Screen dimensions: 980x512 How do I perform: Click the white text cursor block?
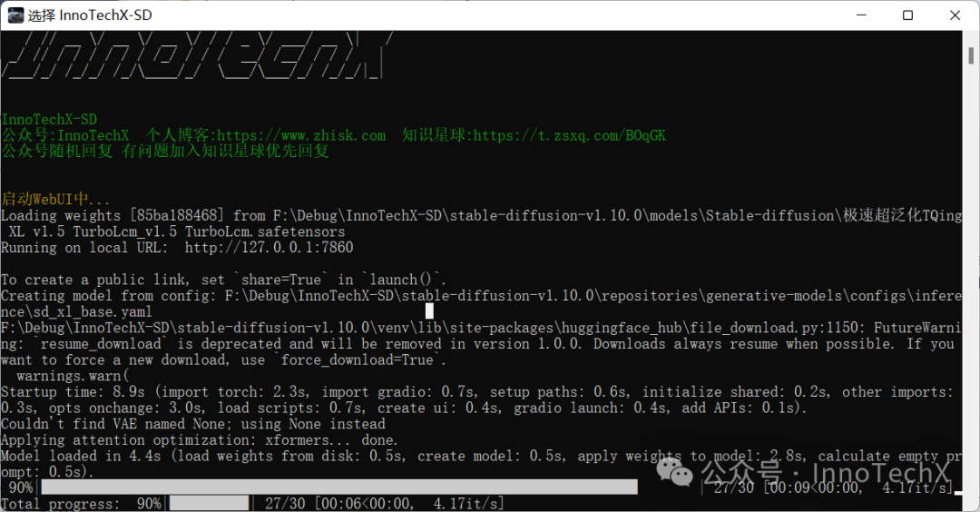pos(429,310)
